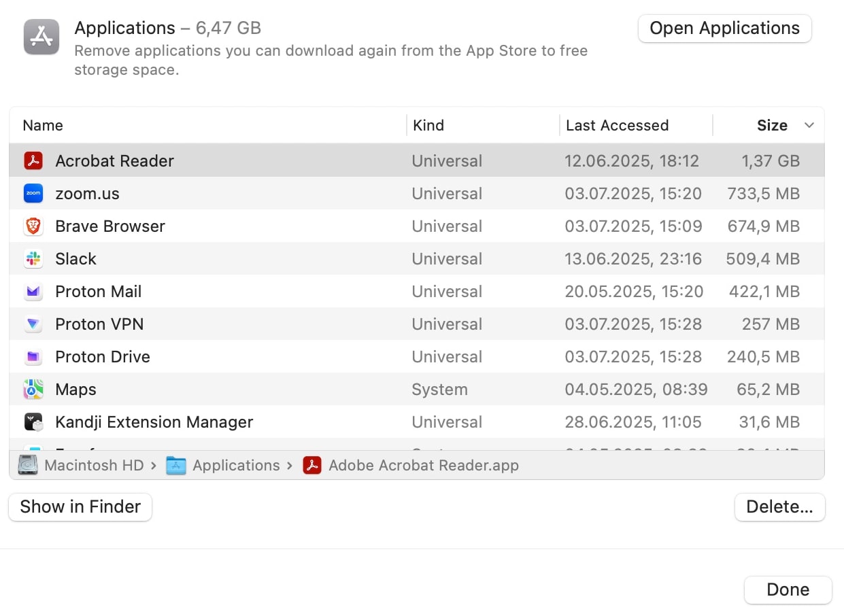Sort the list by Kind column
This screenshot has width=844, height=616.
coord(428,126)
